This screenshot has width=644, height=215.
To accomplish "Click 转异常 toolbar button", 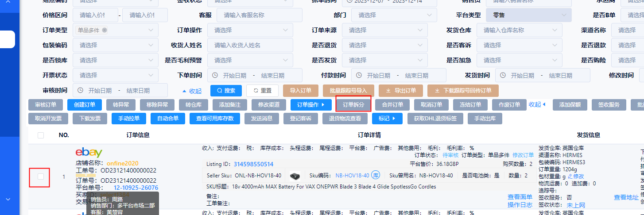I will pyautogui.click(x=120, y=105).
